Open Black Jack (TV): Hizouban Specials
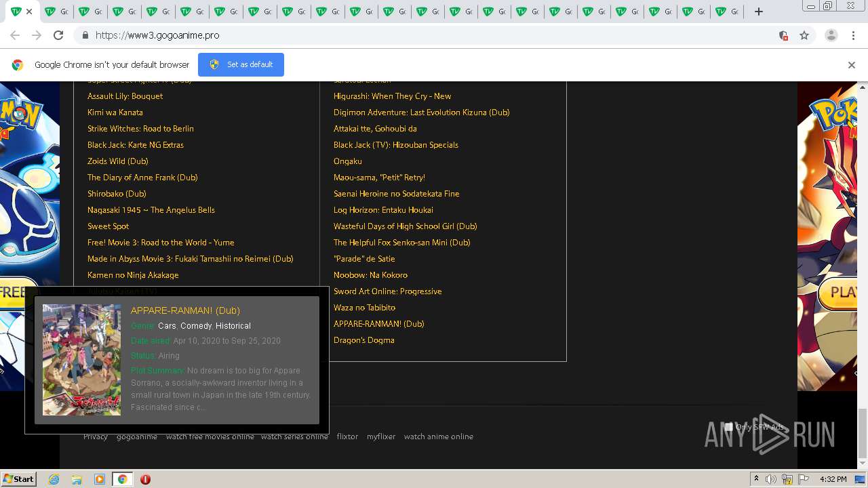 [x=396, y=145]
